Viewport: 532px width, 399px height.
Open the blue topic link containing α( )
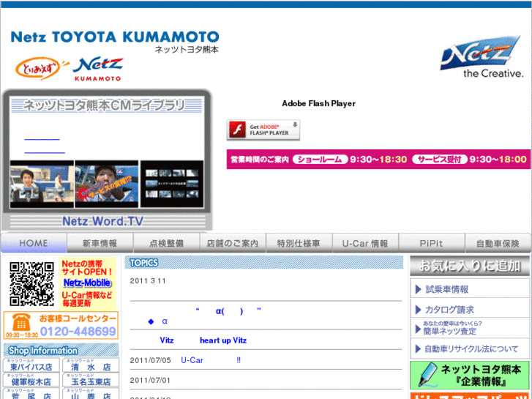228,310
